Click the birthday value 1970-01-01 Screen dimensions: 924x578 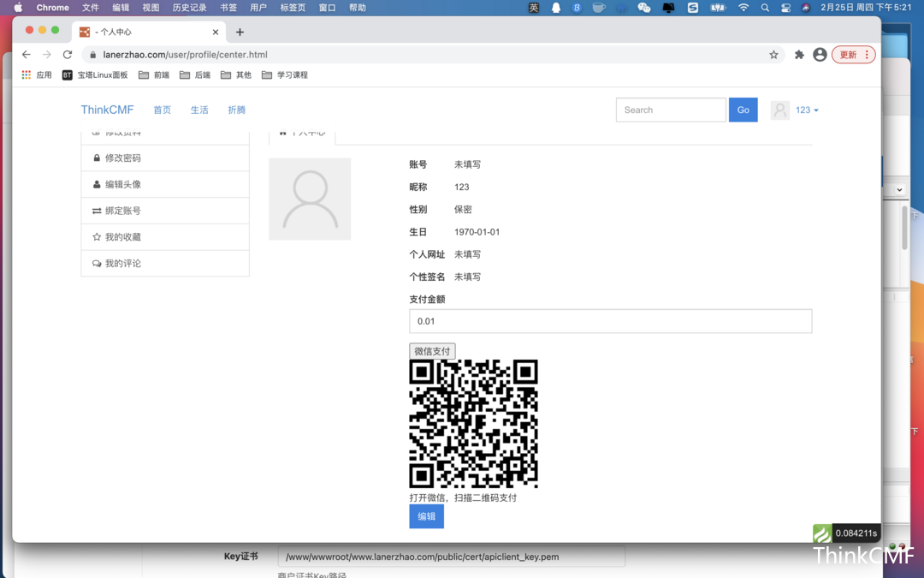point(477,232)
